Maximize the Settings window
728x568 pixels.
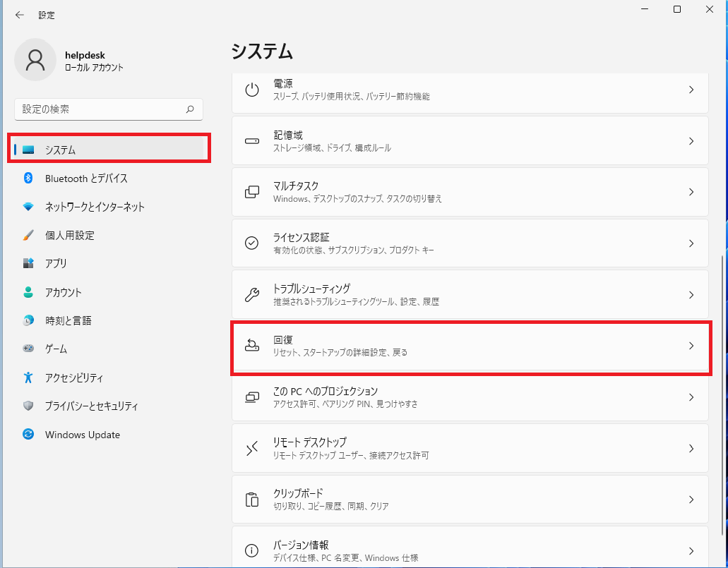point(677,9)
